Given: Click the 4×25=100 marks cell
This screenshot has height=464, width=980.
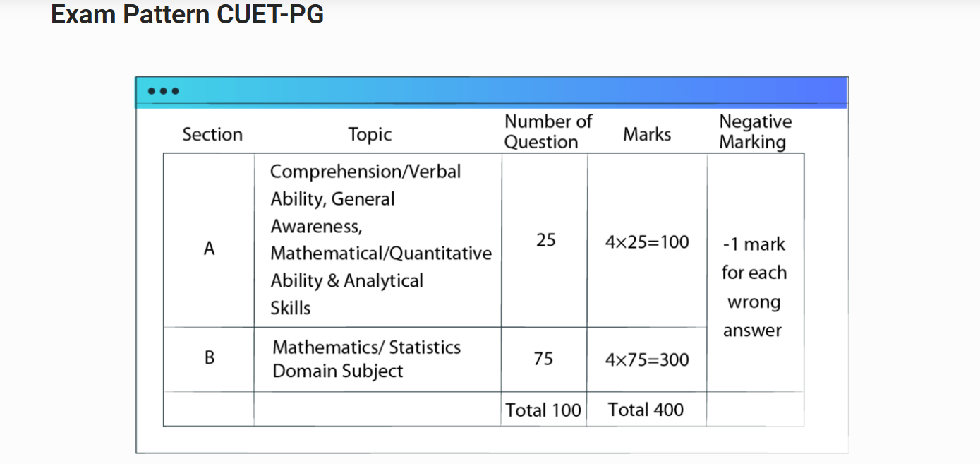Looking at the screenshot, I should coord(647,242).
